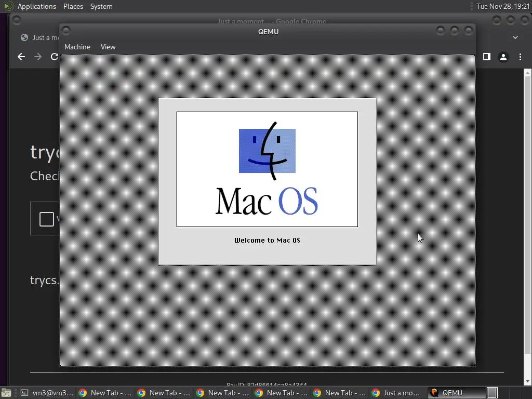Expand Chrome's tab search chevron
The image size is (532, 399).
[x=515, y=37]
